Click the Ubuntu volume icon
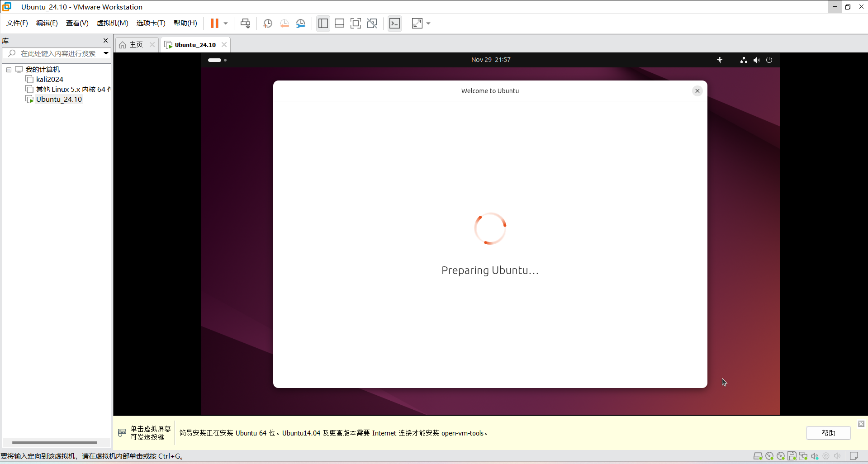Screen dimensions: 868x464 click(x=756, y=60)
